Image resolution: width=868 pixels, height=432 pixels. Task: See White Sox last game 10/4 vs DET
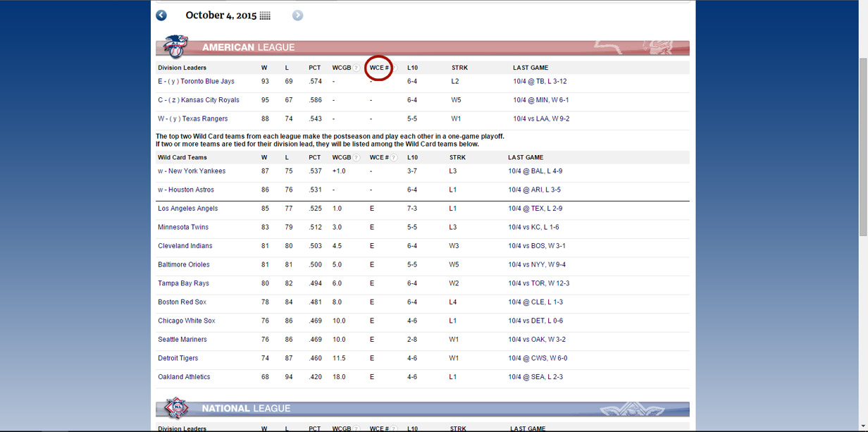[535, 321]
